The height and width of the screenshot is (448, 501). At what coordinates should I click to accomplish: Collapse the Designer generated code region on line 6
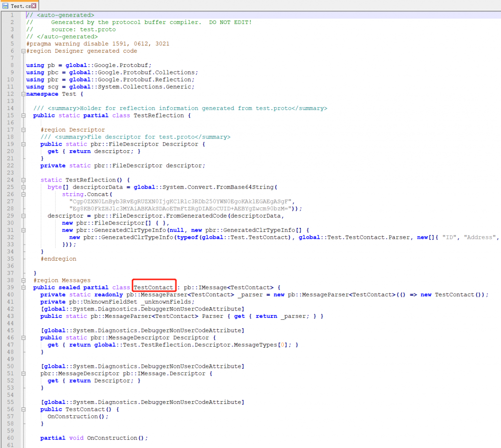(23, 51)
